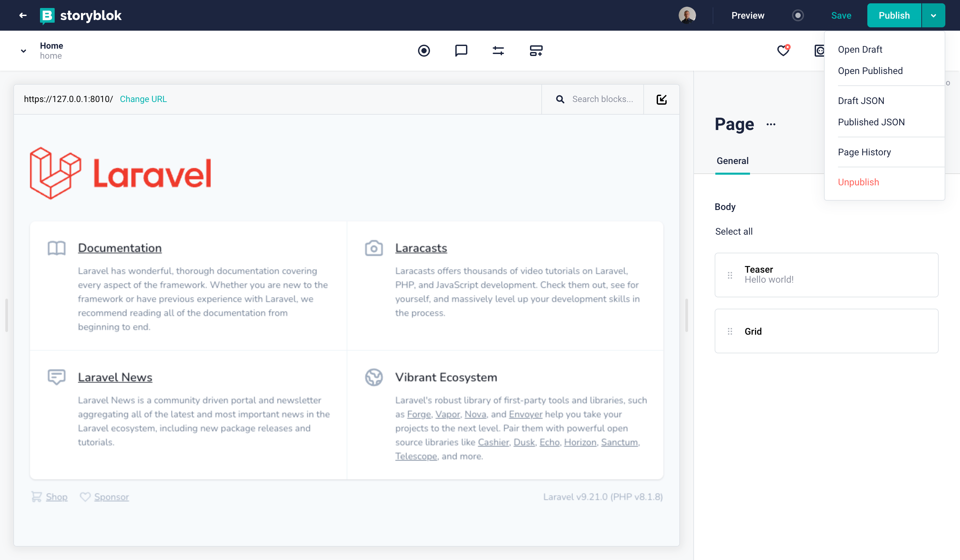Viewport: 960px width, 560px height.
Task: Open Page History from menu
Action: (x=864, y=152)
